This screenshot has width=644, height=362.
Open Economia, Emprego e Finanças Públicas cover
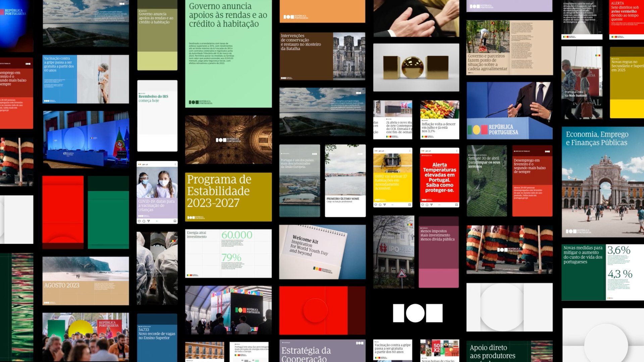tap(602, 182)
